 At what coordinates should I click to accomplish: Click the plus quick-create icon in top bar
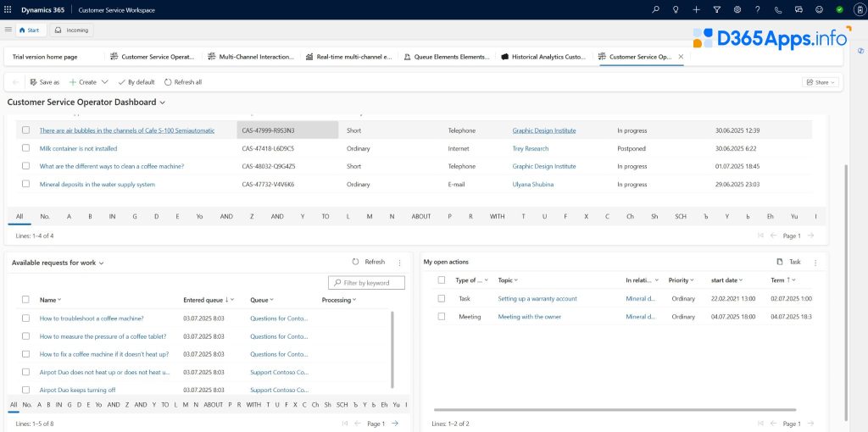click(697, 9)
